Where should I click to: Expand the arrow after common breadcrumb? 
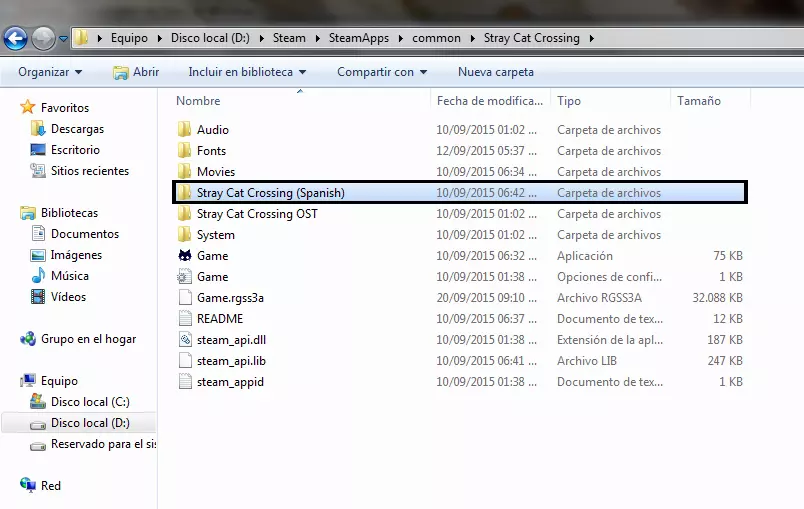[472, 38]
